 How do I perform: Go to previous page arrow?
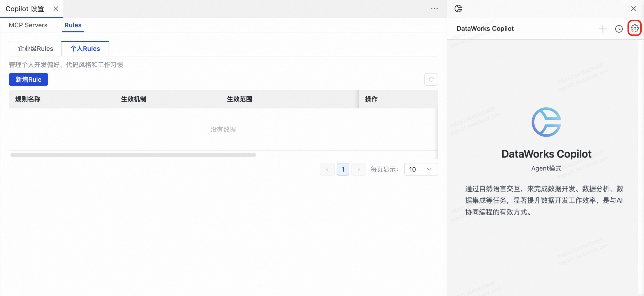(327, 169)
